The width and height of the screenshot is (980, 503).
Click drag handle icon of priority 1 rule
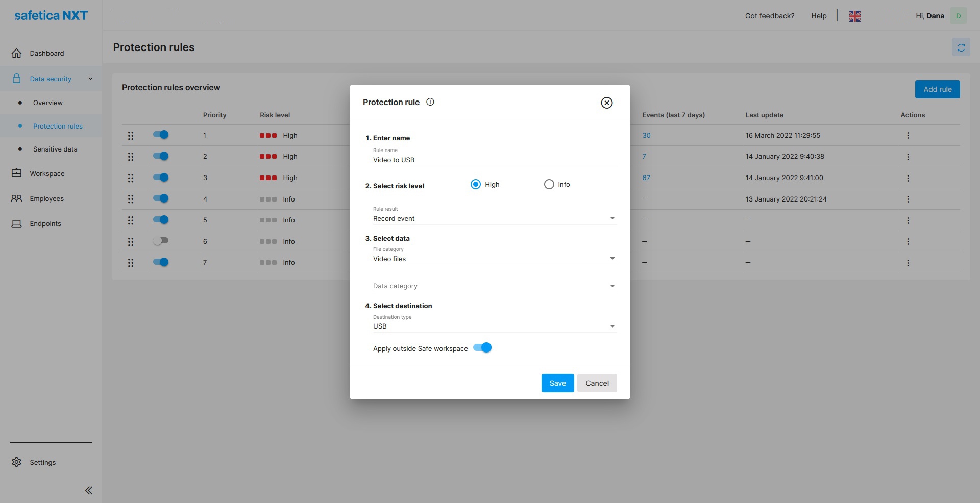pos(131,136)
